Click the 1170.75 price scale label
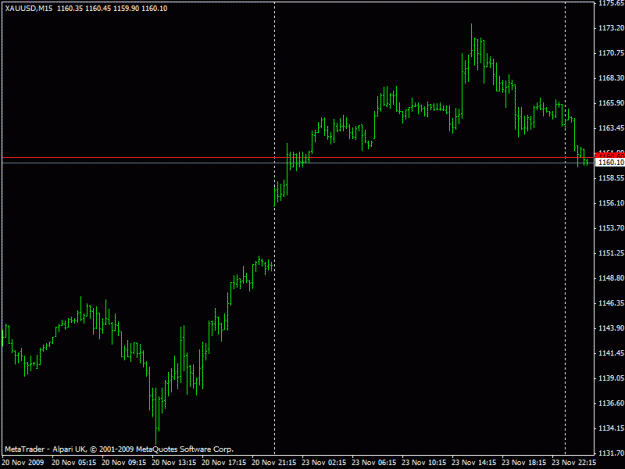 (611, 53)
